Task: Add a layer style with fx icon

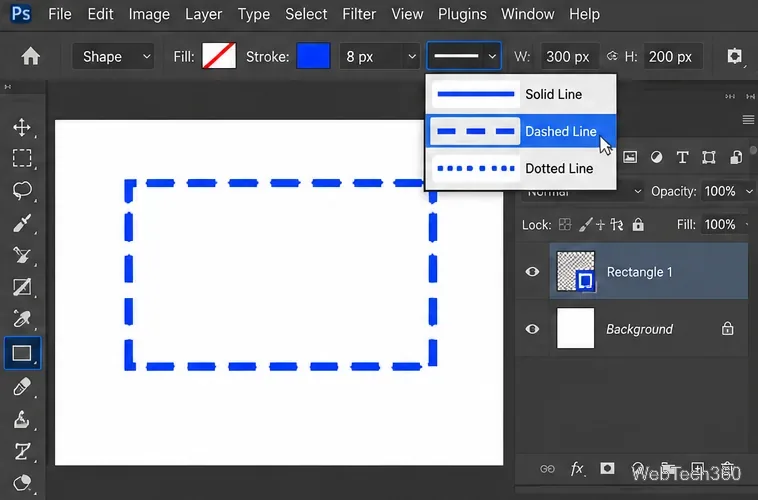Action: pos(577,469)
